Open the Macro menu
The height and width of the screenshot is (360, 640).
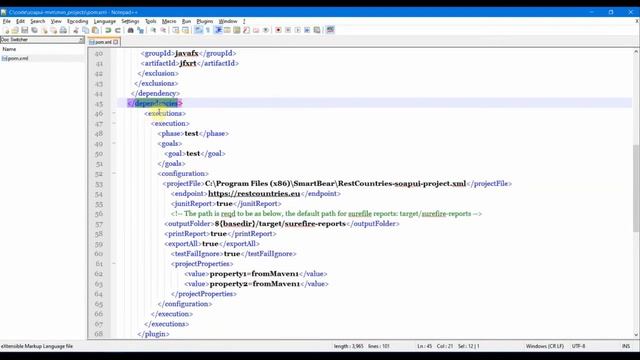click(169, 21)
